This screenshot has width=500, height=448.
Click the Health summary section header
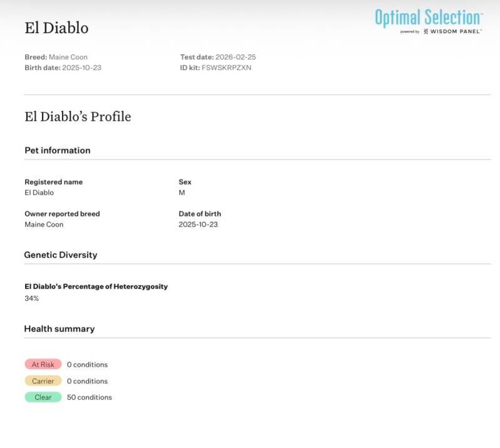pos(59,328)
